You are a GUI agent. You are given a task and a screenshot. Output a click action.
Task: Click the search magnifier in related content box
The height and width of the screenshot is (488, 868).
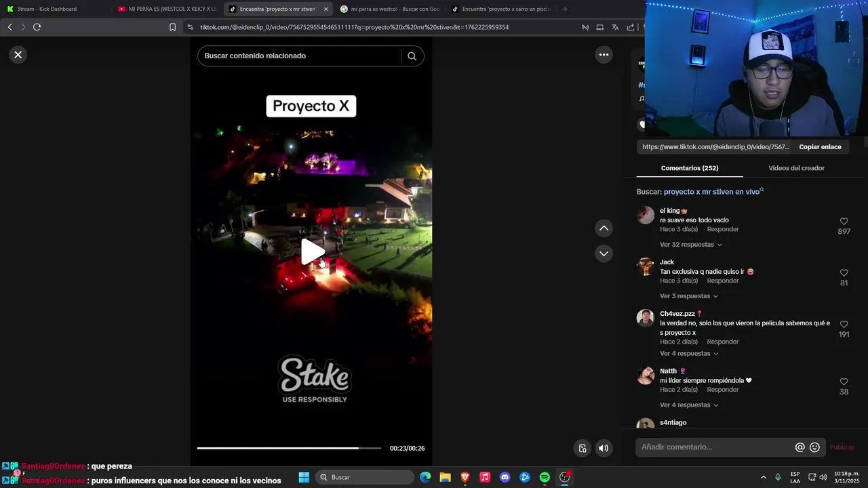click(x=412, y=56)
